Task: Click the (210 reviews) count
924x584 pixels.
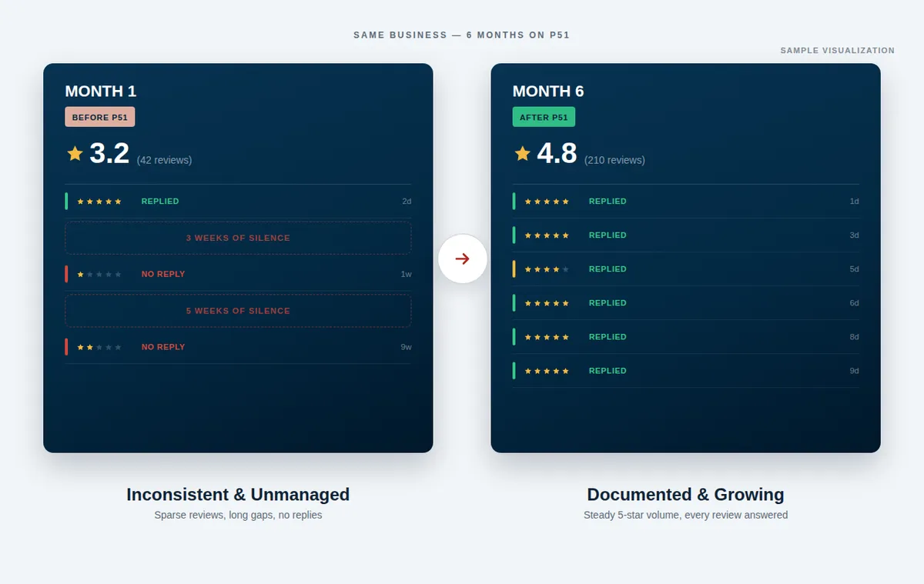Action: (614, 160)
